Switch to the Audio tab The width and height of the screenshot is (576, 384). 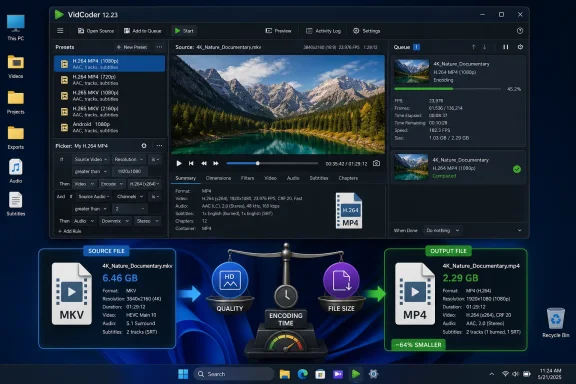tap(293, 178)
